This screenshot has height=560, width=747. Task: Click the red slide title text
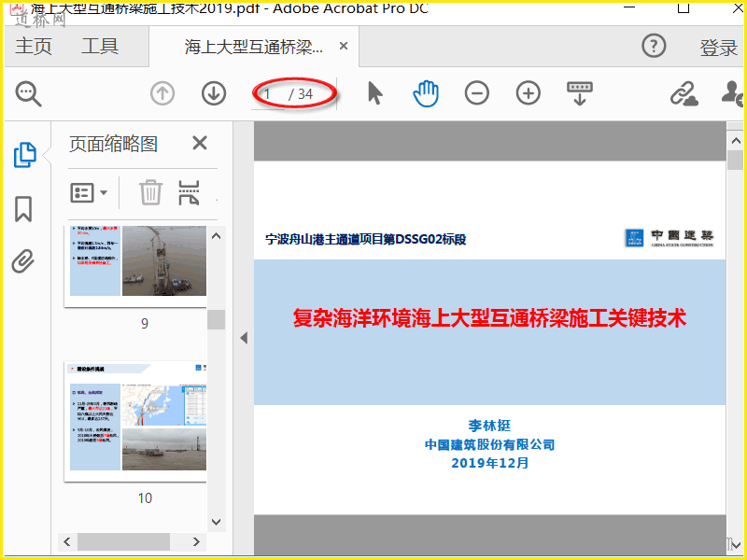(x=489, y=317)
